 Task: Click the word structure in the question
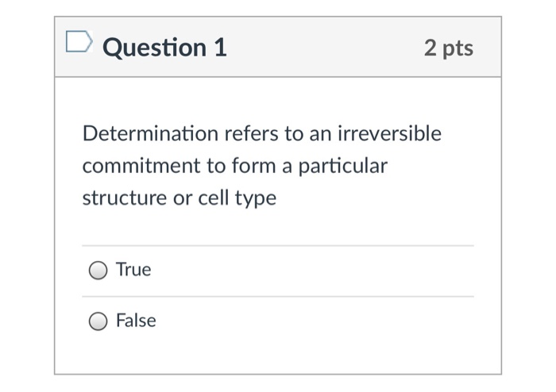[x=125, y=198]
